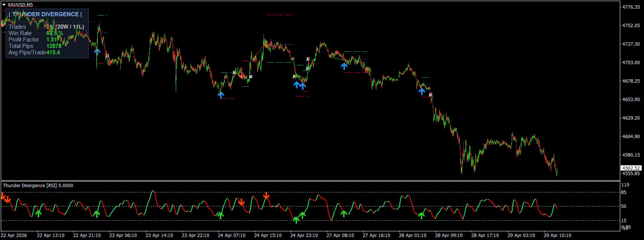Click the 4752.05 price axis label
644x240 pixels.
(631, 25)
